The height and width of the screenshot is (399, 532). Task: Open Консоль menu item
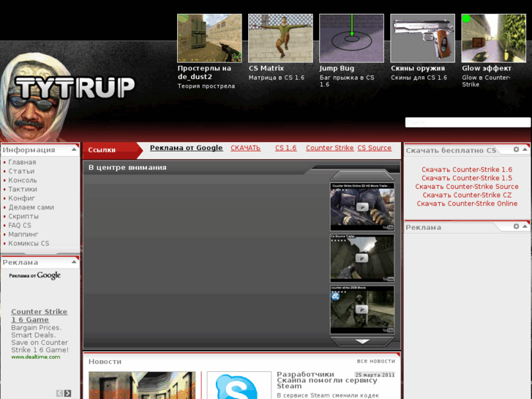click(23, 180)
